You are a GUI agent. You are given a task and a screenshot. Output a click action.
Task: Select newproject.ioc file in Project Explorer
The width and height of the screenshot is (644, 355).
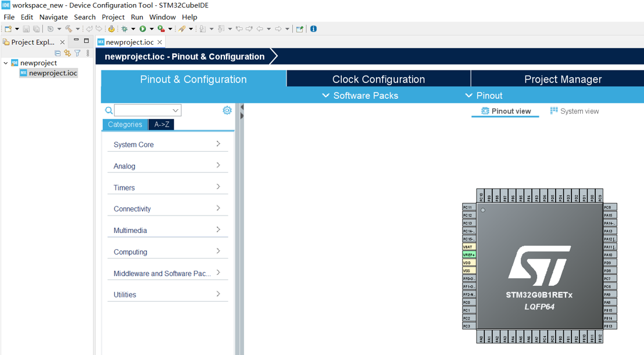tap(48, 73)
